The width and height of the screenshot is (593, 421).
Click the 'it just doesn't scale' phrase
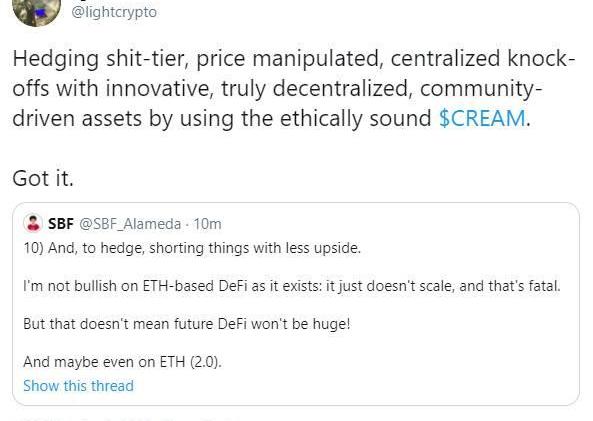(x=389, y=286)
